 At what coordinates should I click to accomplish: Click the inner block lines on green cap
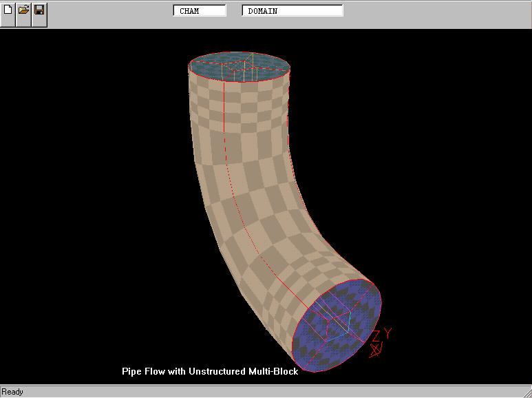pos(244,70)
